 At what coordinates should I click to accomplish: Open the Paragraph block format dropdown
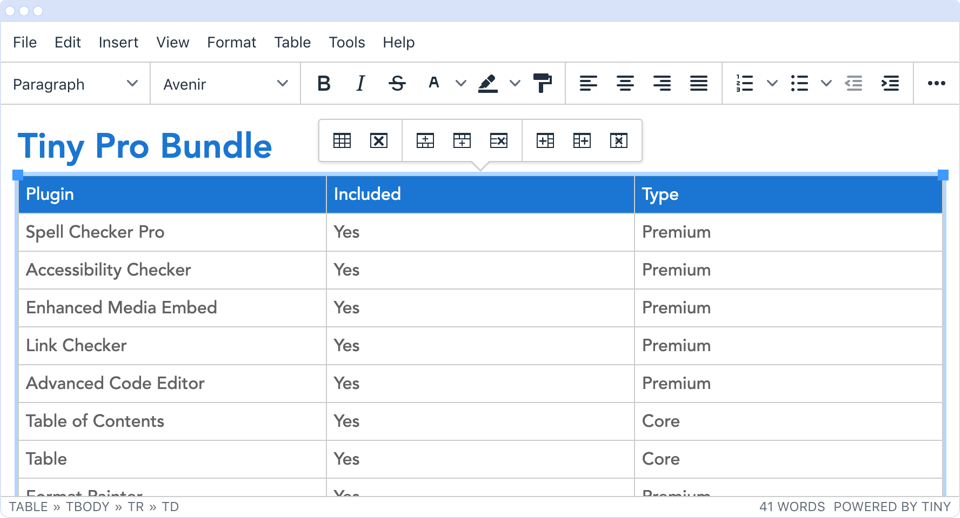tap(75, 84)
